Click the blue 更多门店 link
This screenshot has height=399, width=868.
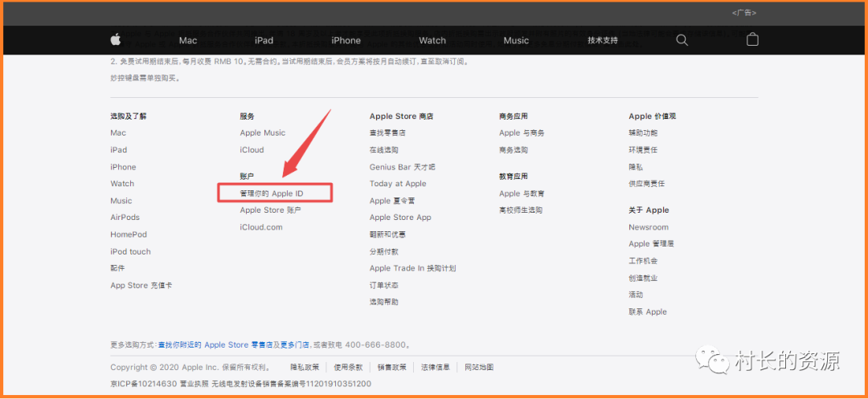[x=294, y=345]
